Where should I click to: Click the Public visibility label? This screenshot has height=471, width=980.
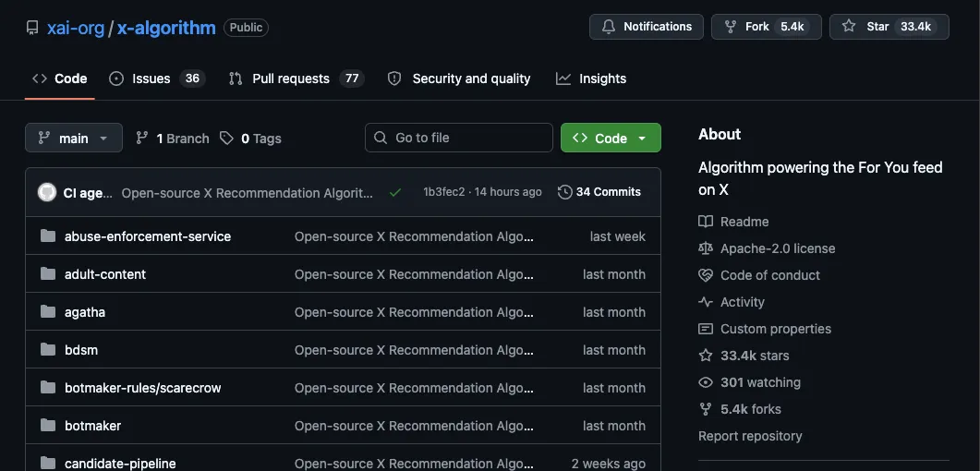click(247, 28)
